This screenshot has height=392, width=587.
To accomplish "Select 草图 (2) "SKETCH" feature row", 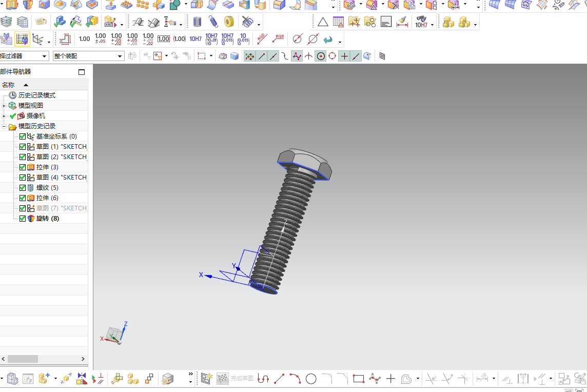I will pyautogui.click(x=62, y=156).
